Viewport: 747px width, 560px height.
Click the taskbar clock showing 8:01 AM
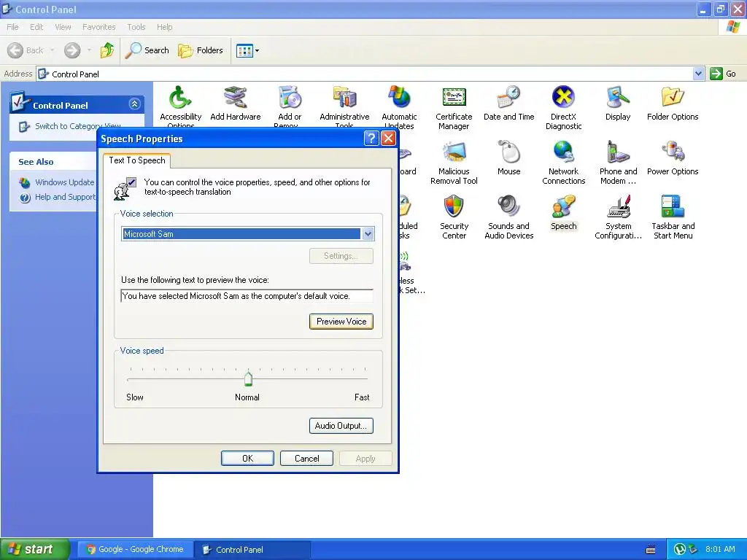point(720,549)
